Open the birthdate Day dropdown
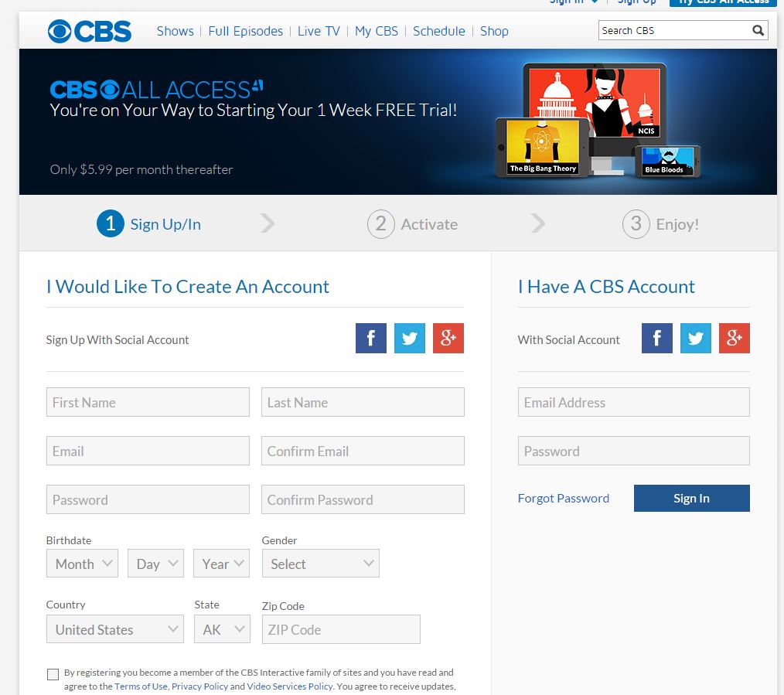 coord(155,564)
